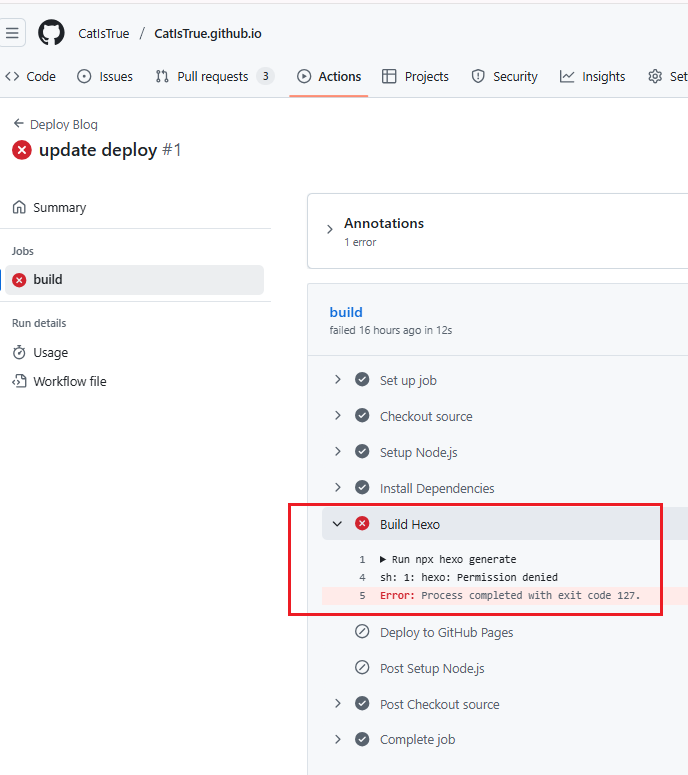
Task: Click the Usage stopwatch icon
Action: tap(19, 352)
